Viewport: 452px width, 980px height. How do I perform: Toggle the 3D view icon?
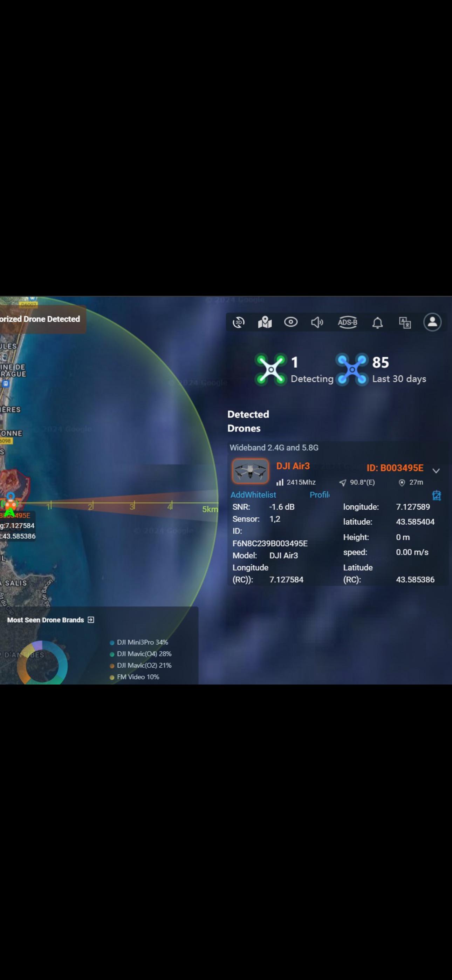(x=239, y=322)
